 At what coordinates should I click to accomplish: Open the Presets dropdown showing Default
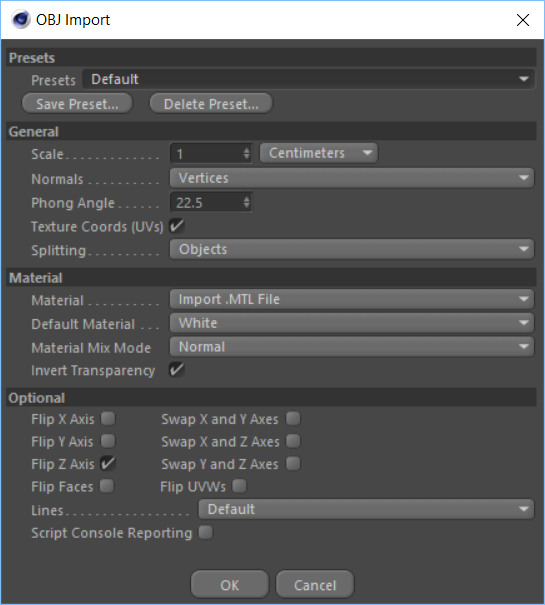point(308,79)
